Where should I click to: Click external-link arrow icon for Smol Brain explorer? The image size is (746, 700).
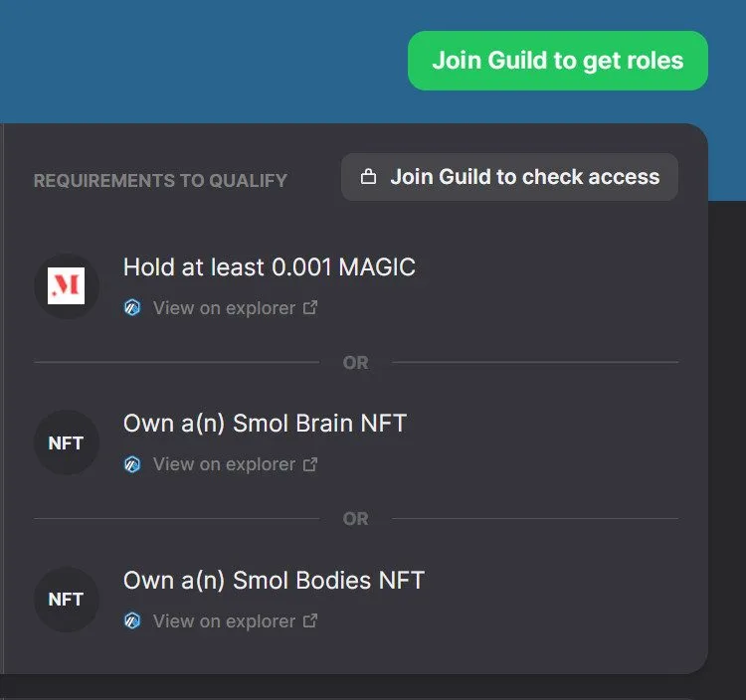310,464
